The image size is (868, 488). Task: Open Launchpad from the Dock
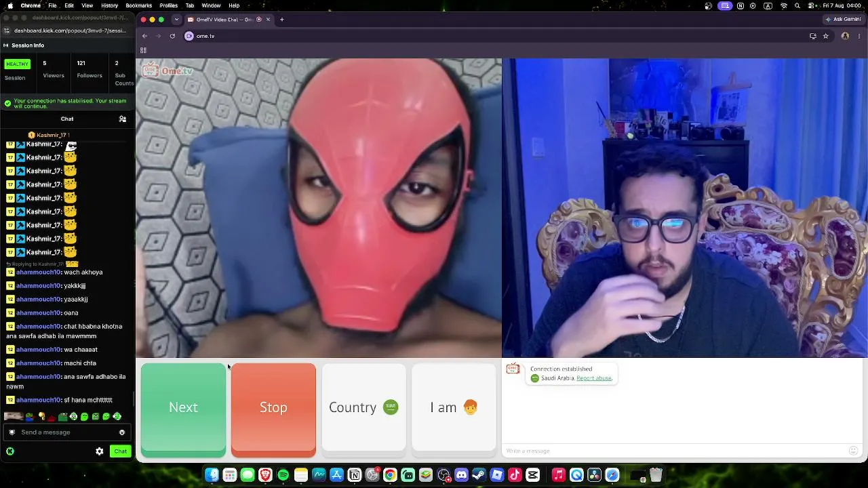230,475
